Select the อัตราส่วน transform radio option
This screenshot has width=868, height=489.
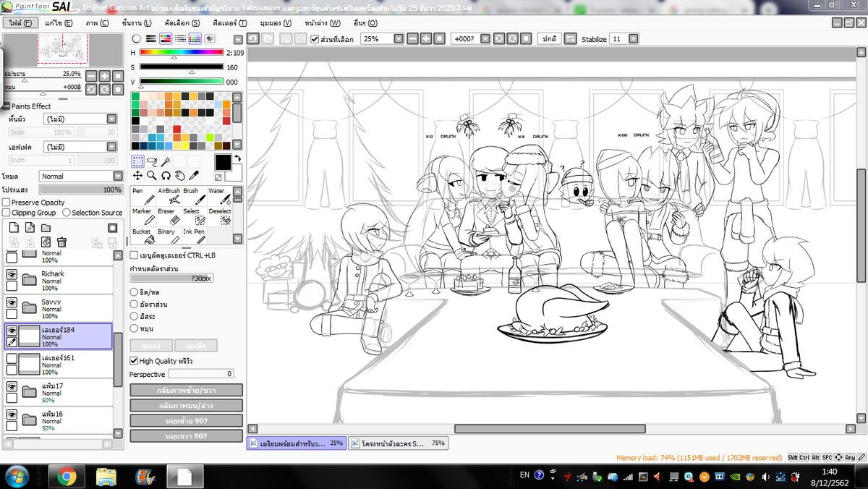tap(134, 305)
